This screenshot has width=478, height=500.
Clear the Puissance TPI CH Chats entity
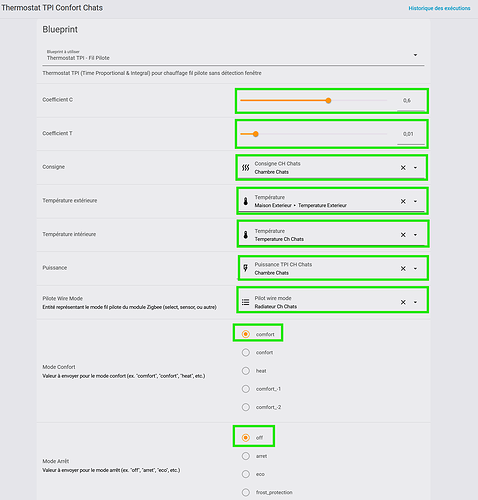[x=403, y=269]
